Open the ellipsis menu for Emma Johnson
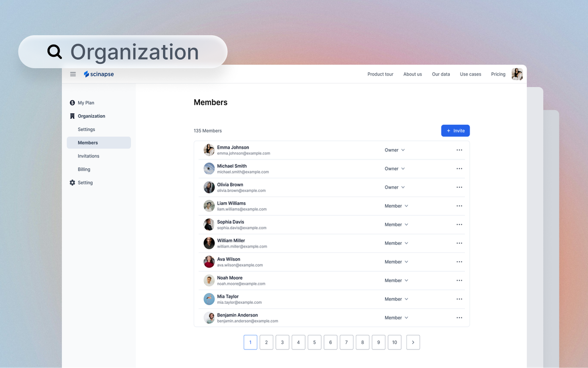 coord(459,150)
